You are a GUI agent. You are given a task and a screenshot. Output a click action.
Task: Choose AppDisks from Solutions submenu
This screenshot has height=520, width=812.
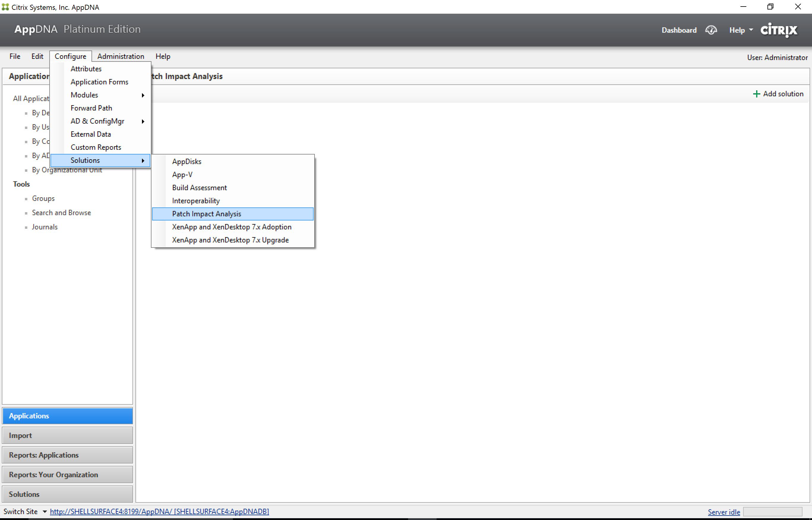[x=187, y=161]
